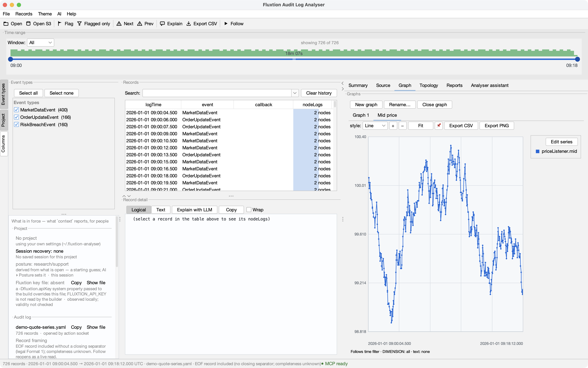
Task: Click Explain with LLM button
Action: 194,210
